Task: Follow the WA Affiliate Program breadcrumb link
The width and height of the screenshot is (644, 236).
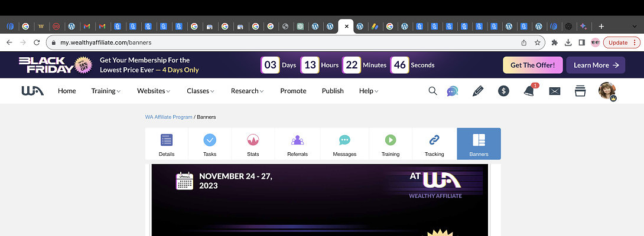Action: pyautogui.click(x=168, y=117)
